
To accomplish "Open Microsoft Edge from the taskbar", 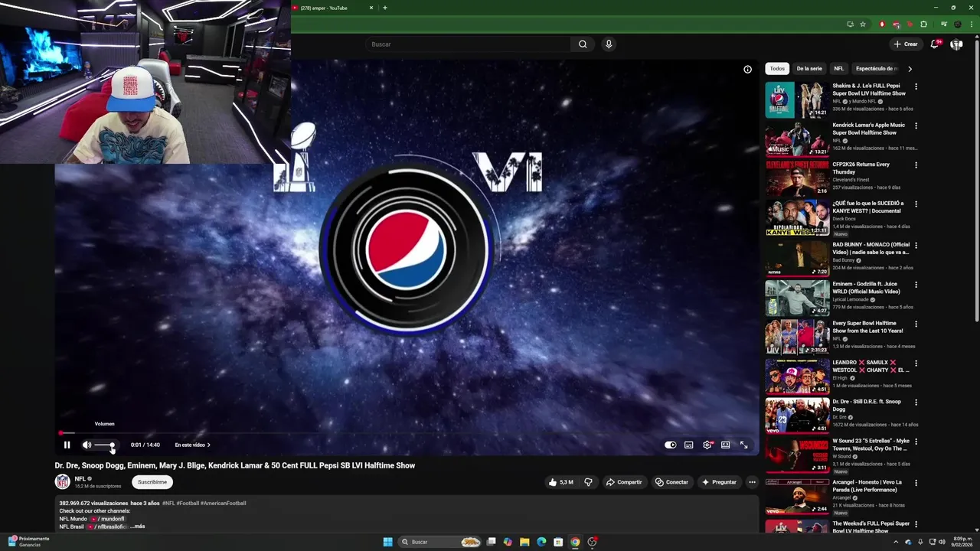I will click(541, 542).
